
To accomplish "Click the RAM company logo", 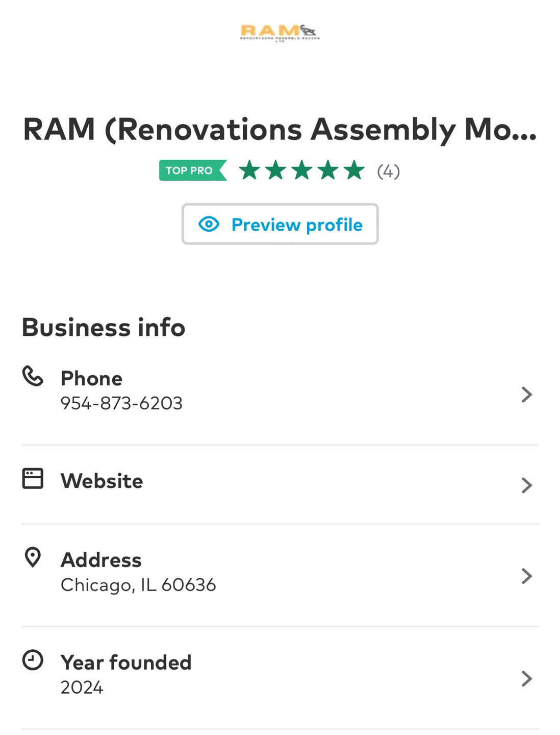I will pyautogui.click(x=280, y=33).
